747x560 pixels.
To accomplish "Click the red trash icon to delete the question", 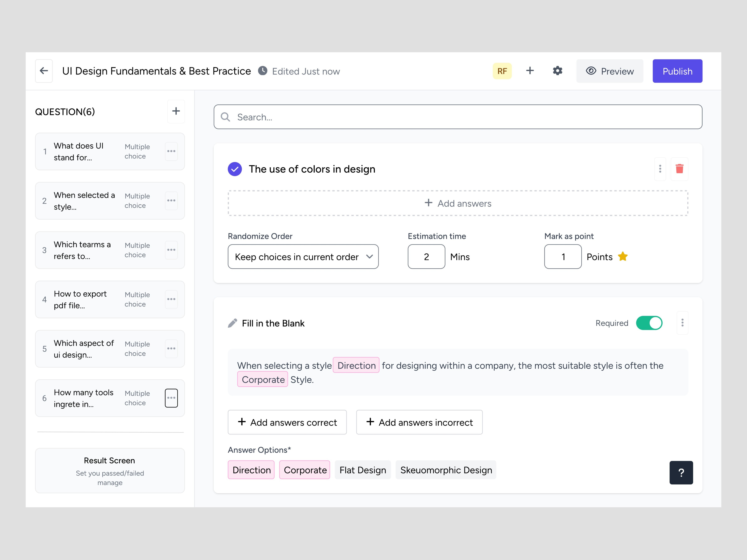I will click(x=679, y=169).
